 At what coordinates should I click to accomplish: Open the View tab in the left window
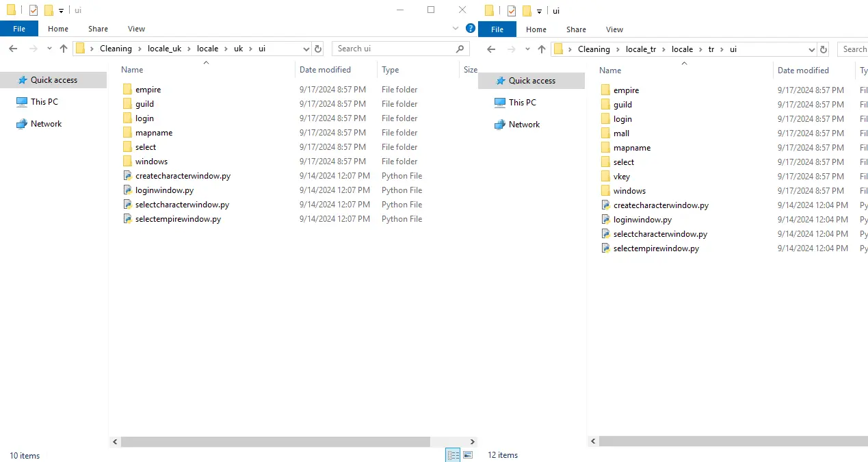click(x=136, y=29)
